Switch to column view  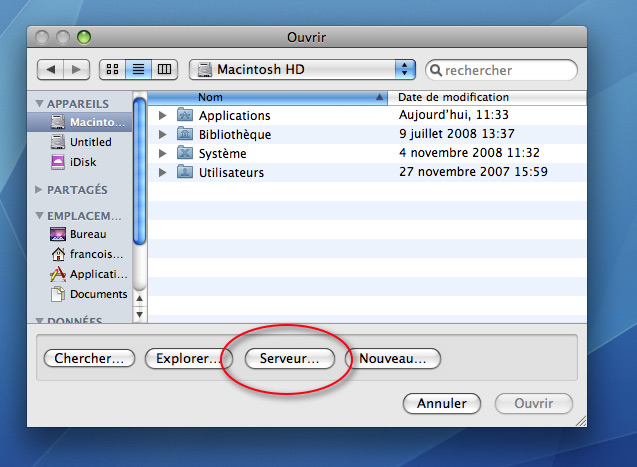pos(165,69)
